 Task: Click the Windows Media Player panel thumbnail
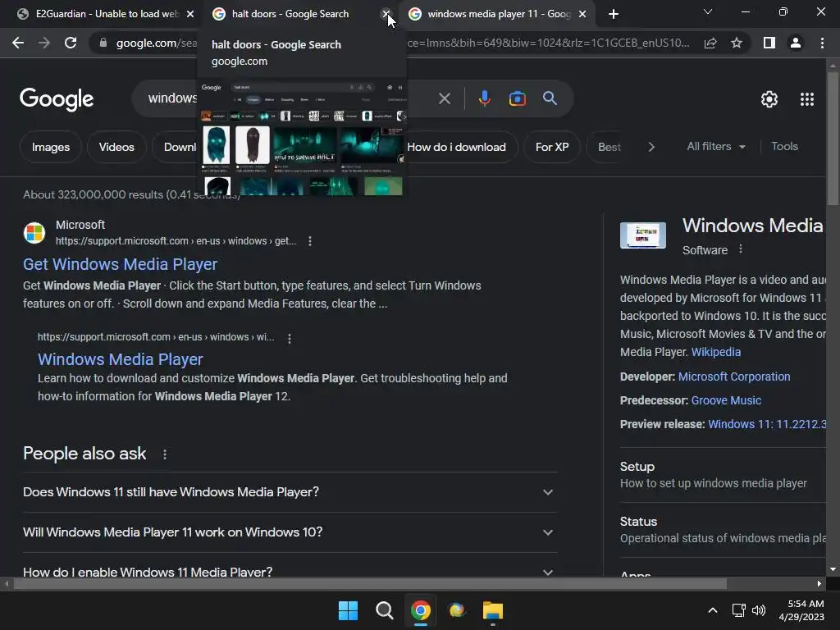(643, 235)
